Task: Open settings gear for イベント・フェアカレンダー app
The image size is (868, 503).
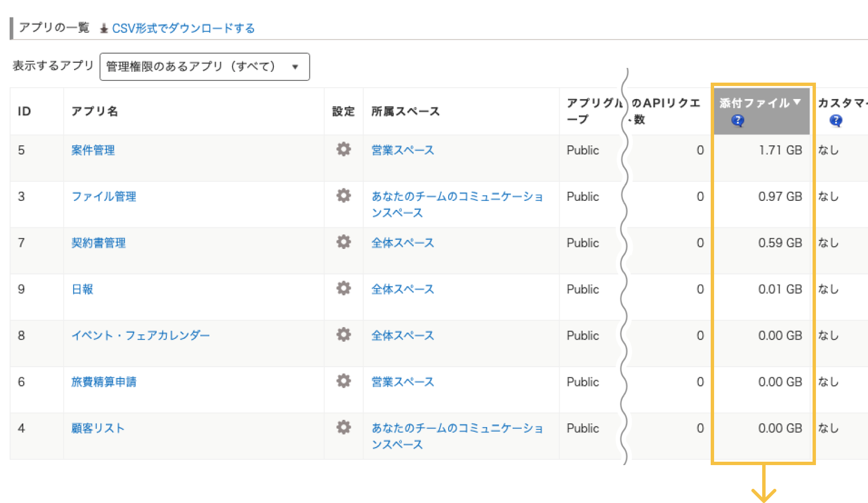Action: [343, 334]
